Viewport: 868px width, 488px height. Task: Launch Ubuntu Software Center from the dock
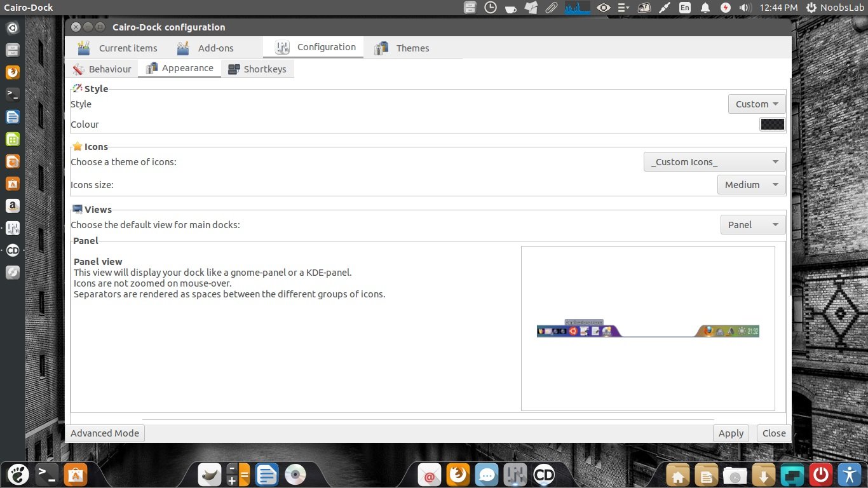tap(75, 474)
